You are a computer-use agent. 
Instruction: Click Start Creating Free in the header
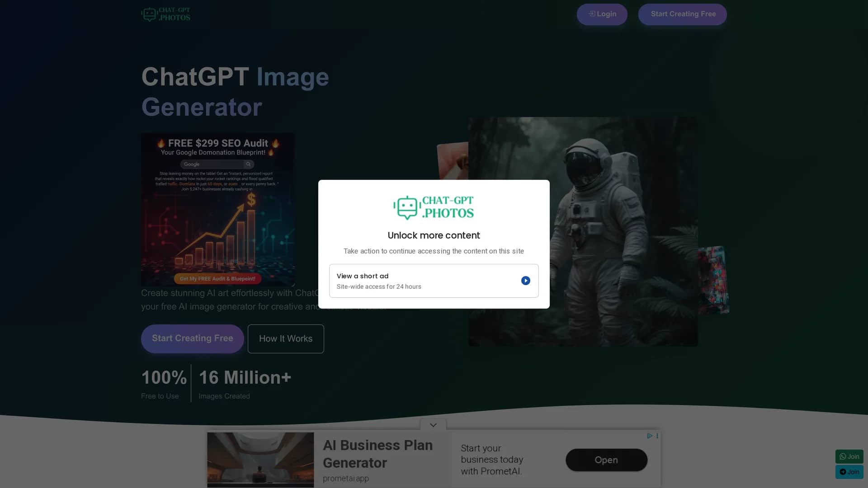(x=683, y=14)
